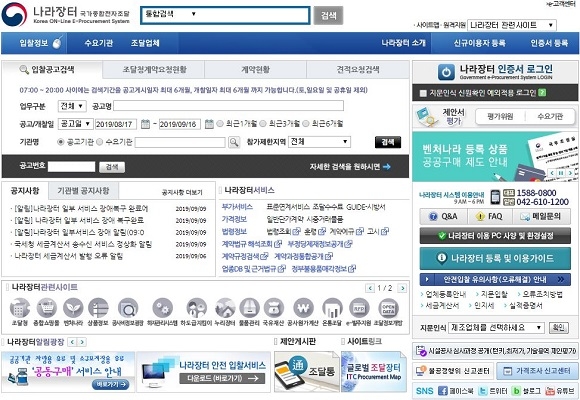This screenshot has height=400, width=580.
Task: Click the 나라장터 인증서 로그인 power icon
Action: coord(446,72)
